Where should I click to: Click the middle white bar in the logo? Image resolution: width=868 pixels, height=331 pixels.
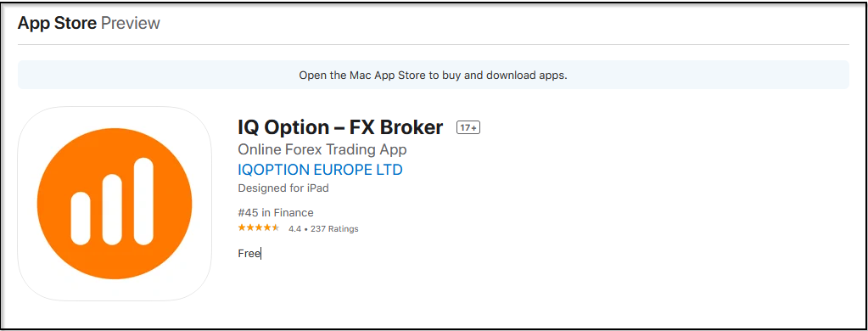click(x=112, y=210)
